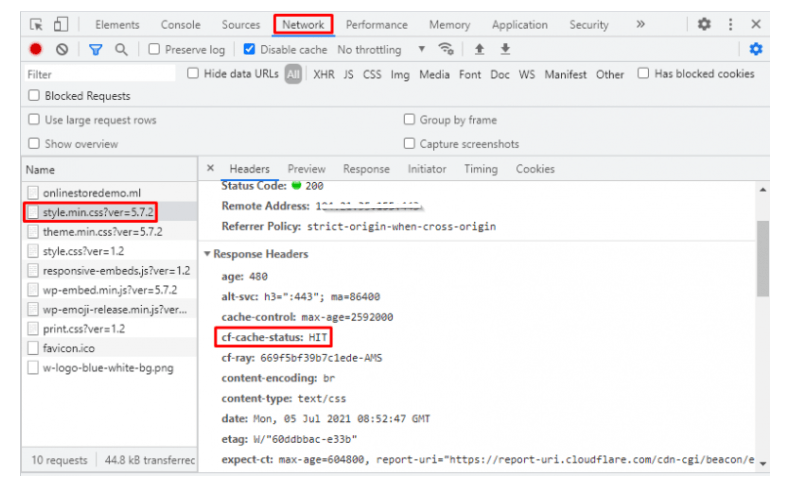This screenshot has width=788, height=482.
Task: Open network conditions wifi icon
Action: click(446, 49)
